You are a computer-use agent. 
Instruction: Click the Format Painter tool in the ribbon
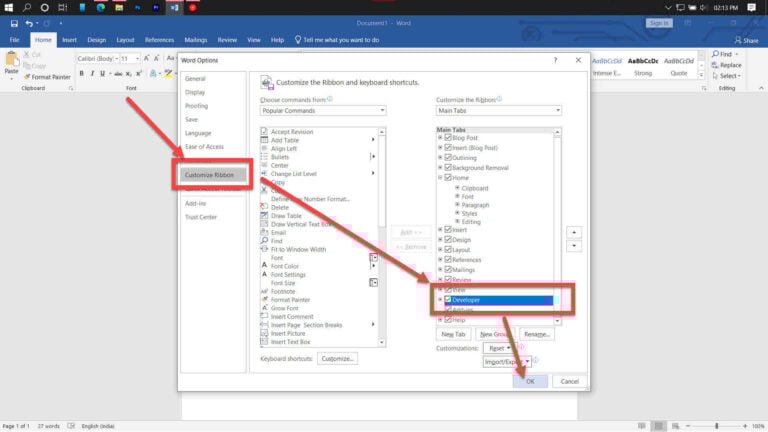[47, 77]
